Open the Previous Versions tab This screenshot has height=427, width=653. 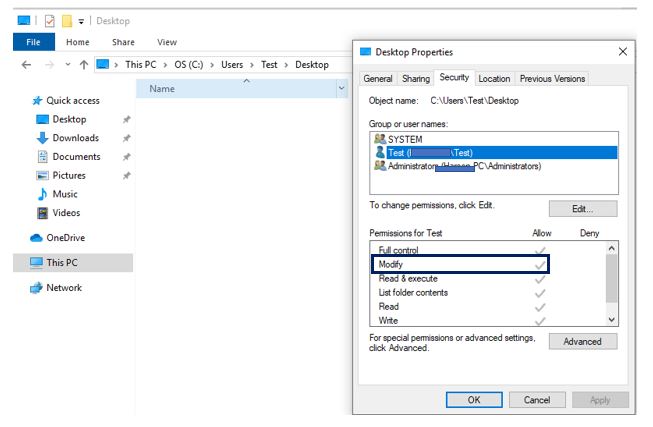point(552,79)
